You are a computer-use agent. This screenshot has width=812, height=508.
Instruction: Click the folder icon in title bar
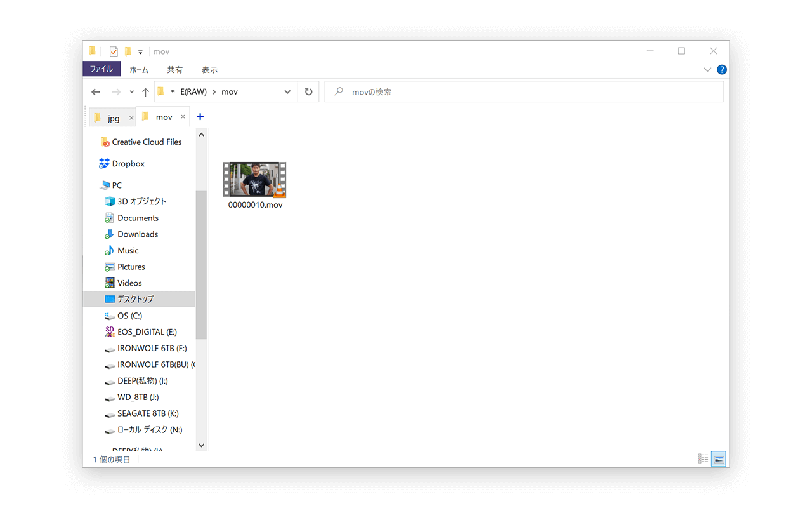pos(93,51)
